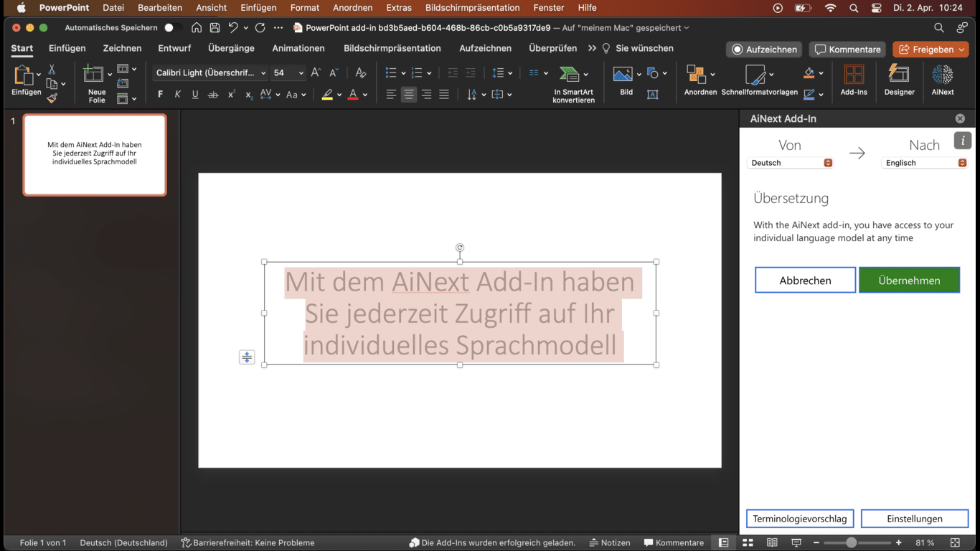Viewport: 980px width, 551px height.
Task: Adjust the zoom slider in status bar
Action: click(851, 543)
